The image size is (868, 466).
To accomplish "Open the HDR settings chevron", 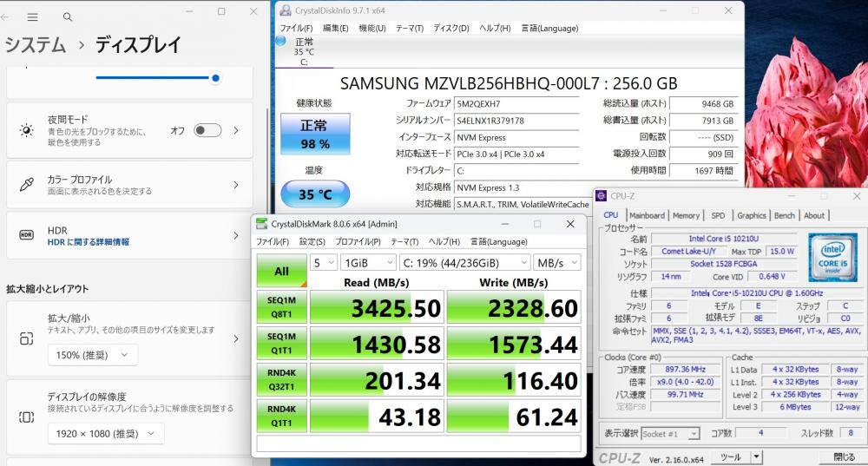I will pos(236,235).
